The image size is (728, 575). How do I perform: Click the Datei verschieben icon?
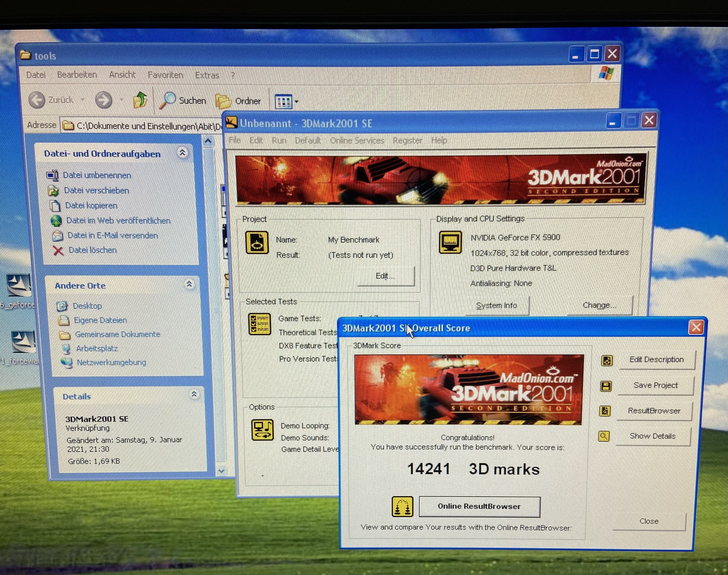(54, 191)
